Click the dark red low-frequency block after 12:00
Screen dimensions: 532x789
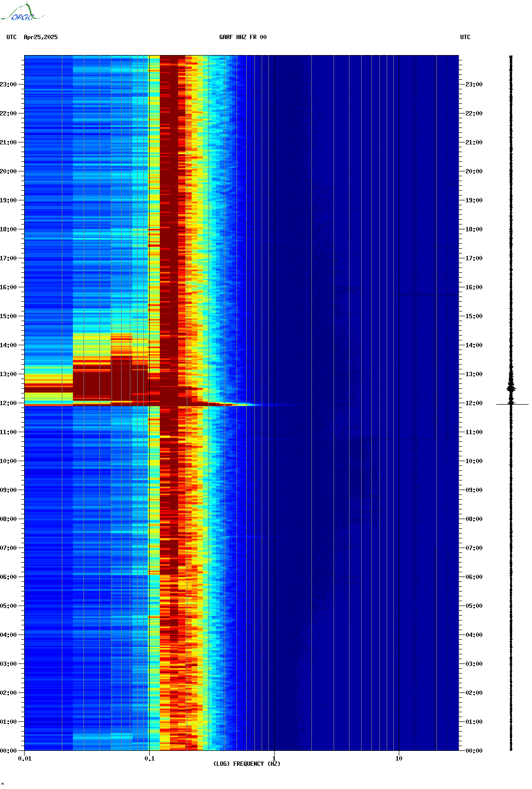(110, 379)
